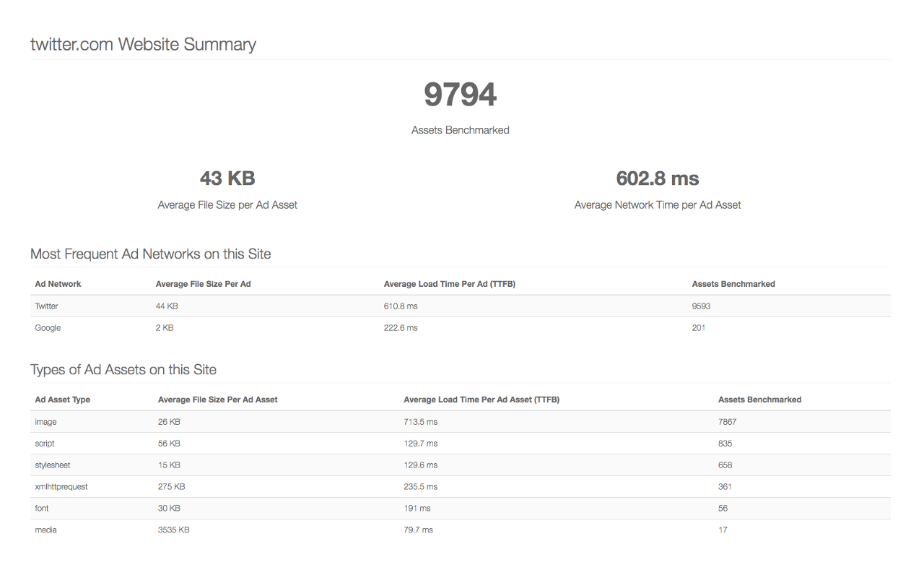Click the Most Frequent Ad Networks section heading

pos(150,254)
